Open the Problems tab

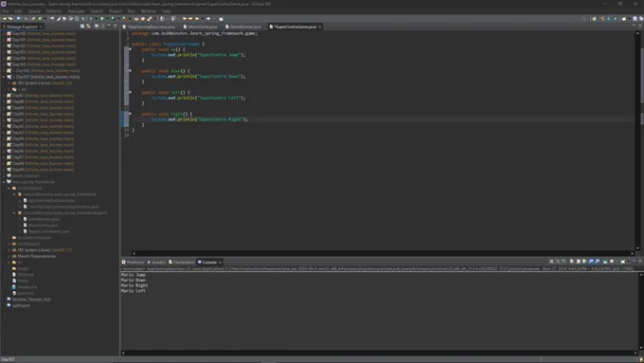[x=133, y=262]
